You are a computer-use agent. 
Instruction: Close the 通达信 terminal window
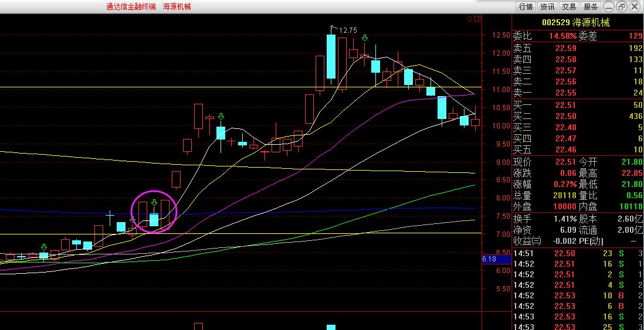pyautogui.click(x=633, y=6)
